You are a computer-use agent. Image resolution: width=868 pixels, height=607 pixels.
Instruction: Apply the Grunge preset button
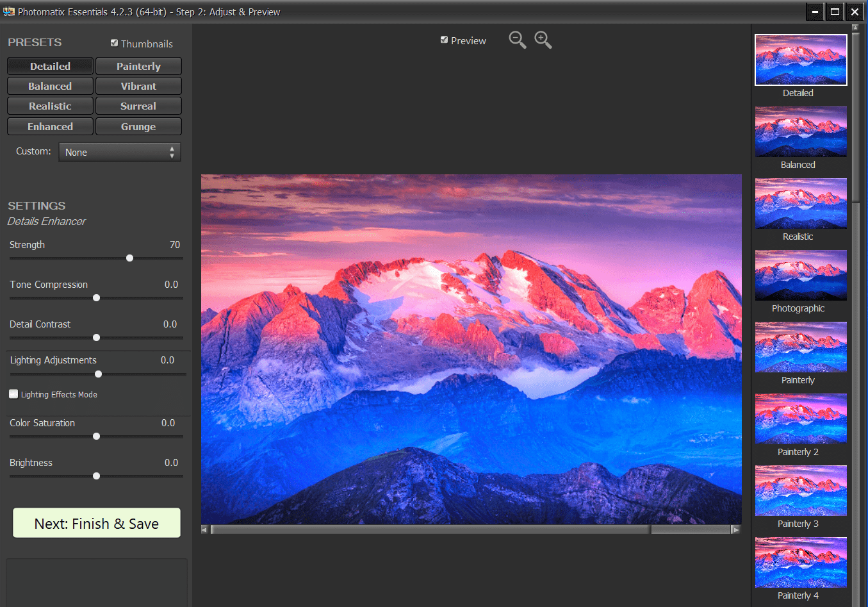(138, 126)
